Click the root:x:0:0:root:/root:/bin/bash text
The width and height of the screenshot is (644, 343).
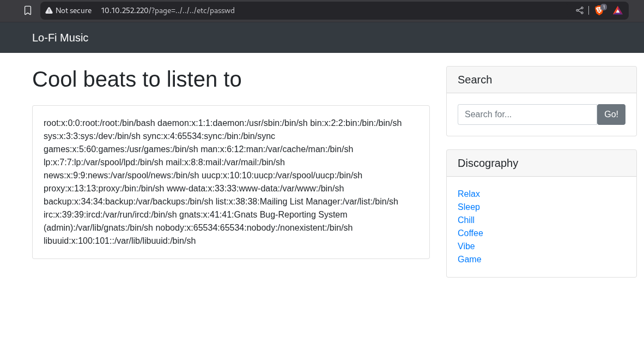[99, 123]
